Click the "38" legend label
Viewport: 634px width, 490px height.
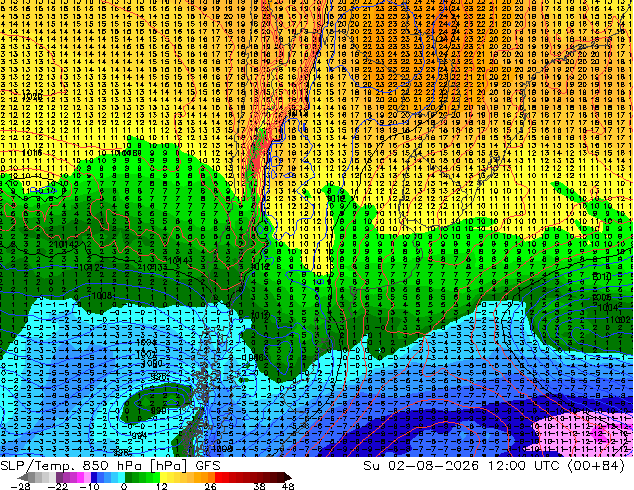[x=260, y=486]
